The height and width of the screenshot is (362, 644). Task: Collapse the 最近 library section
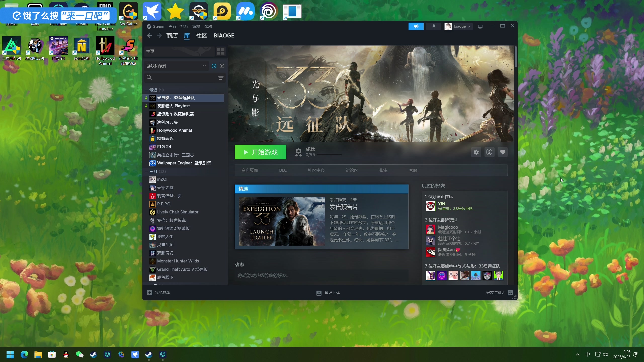click(146, 90)
